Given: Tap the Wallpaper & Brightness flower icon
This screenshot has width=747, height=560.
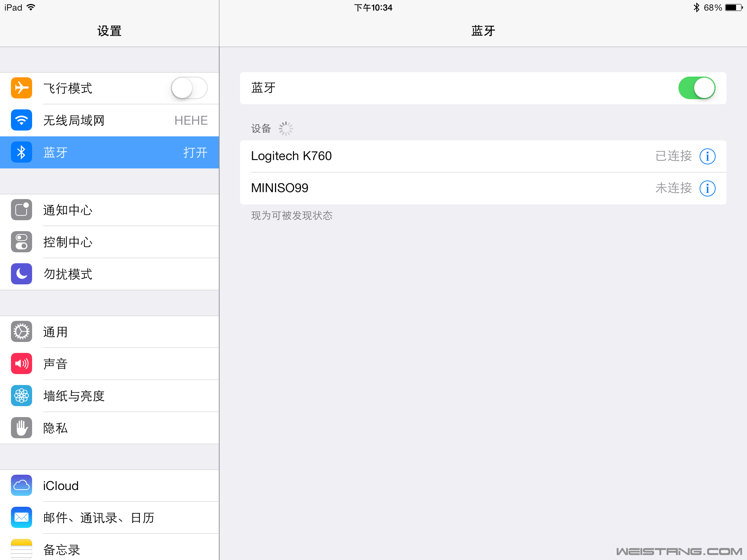Looking at the screenshot, I should [22, 396].
